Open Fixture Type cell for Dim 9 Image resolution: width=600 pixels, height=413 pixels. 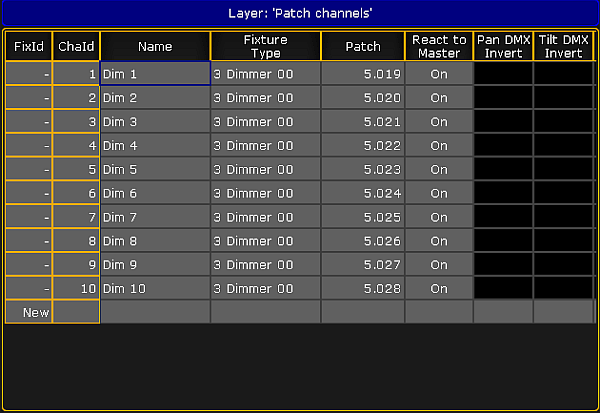tap(266, 264)
